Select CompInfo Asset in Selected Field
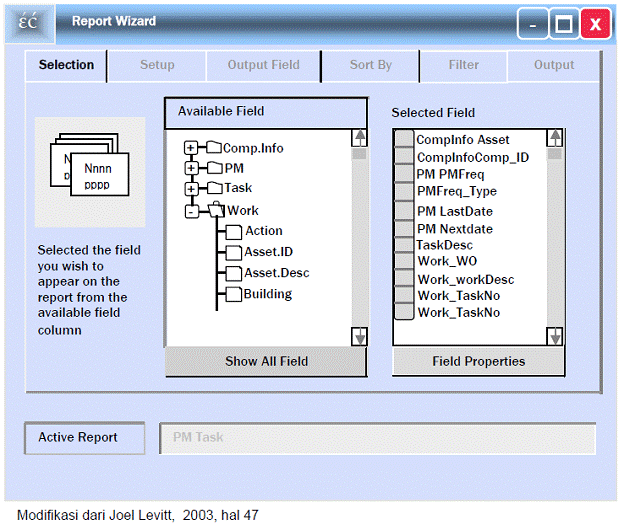The image size is (624, 530). pos(462,140)
